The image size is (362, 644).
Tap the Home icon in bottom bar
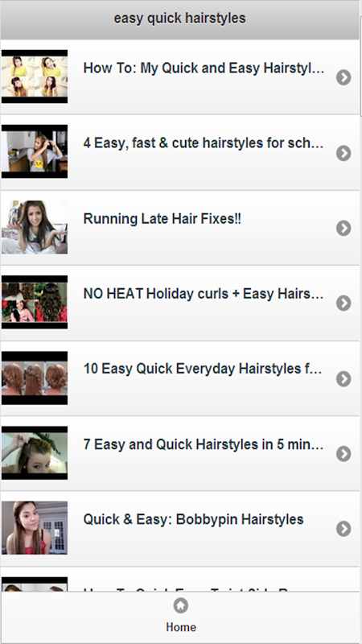(x=180, y=605)
